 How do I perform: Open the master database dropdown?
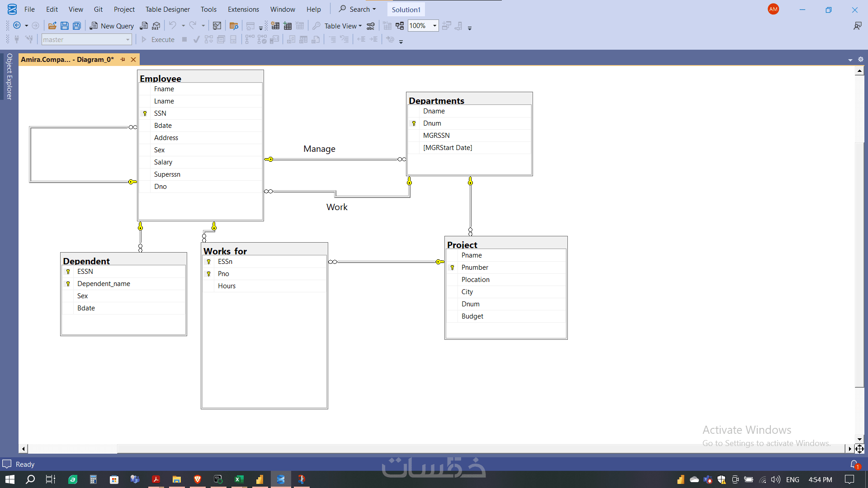click(127, 40)
